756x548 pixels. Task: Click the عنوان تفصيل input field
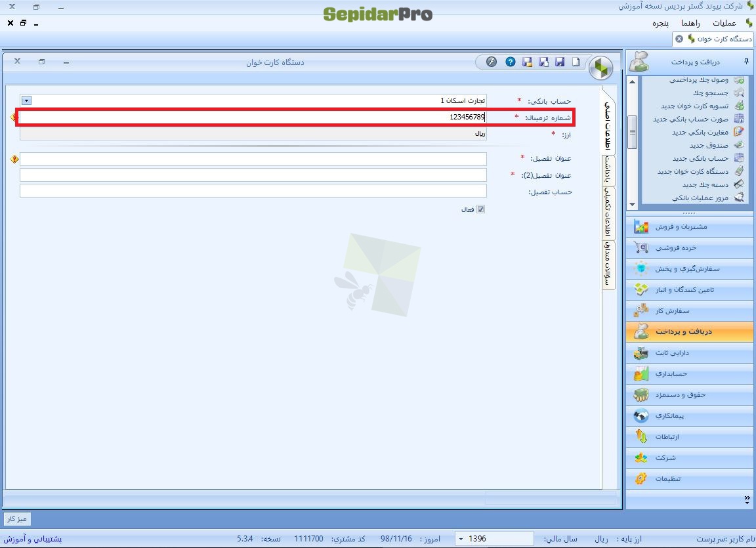point(253,159)
